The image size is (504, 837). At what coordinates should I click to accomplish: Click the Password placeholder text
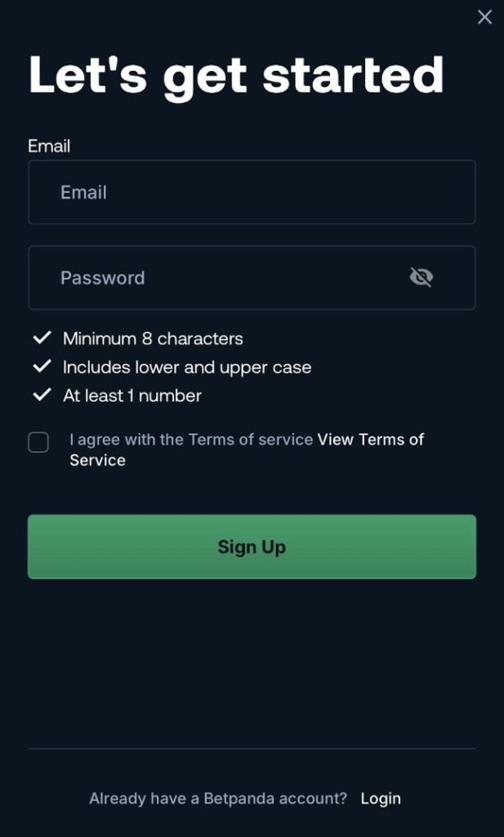pyautogui.click(x=103, y=278)
